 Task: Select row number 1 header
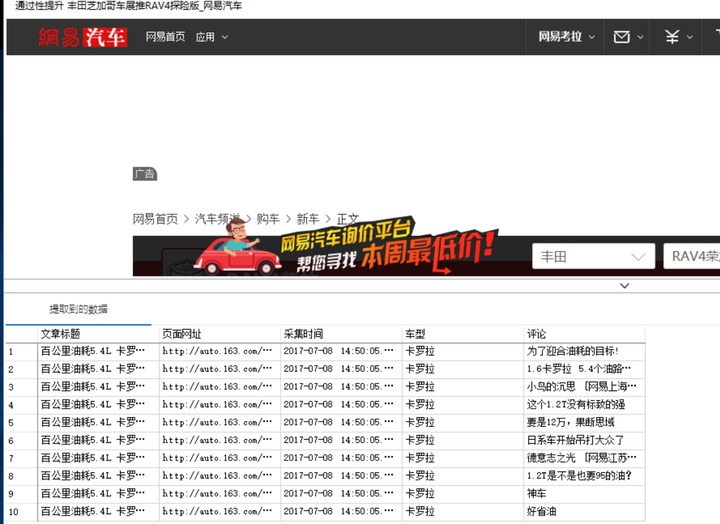click(x=21, y=352)
